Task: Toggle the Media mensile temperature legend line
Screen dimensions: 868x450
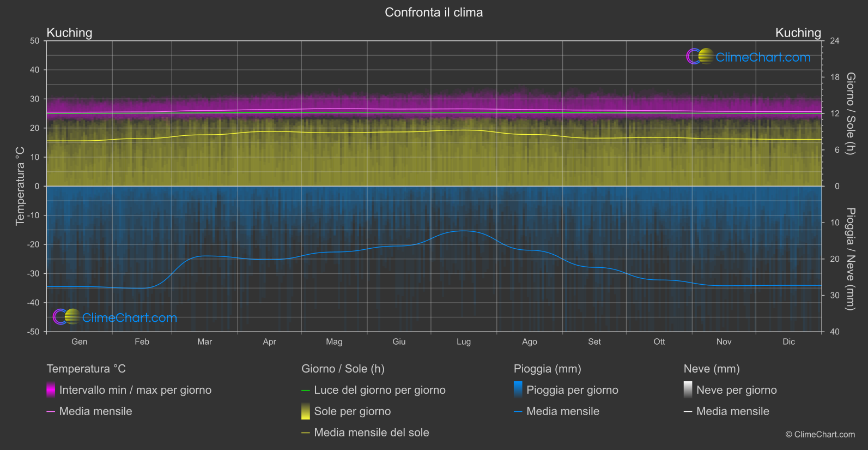Action: pyautogui.click(x=89, y=411)
